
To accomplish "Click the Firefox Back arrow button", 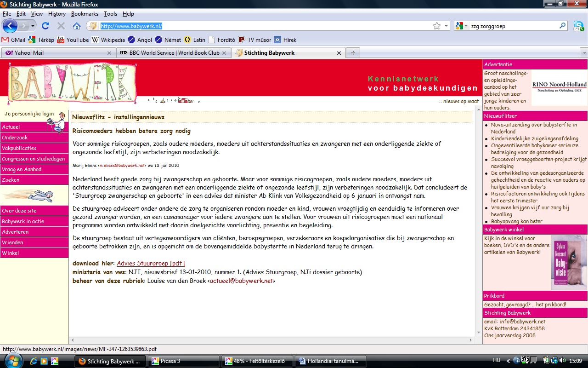I will (10, 26).
